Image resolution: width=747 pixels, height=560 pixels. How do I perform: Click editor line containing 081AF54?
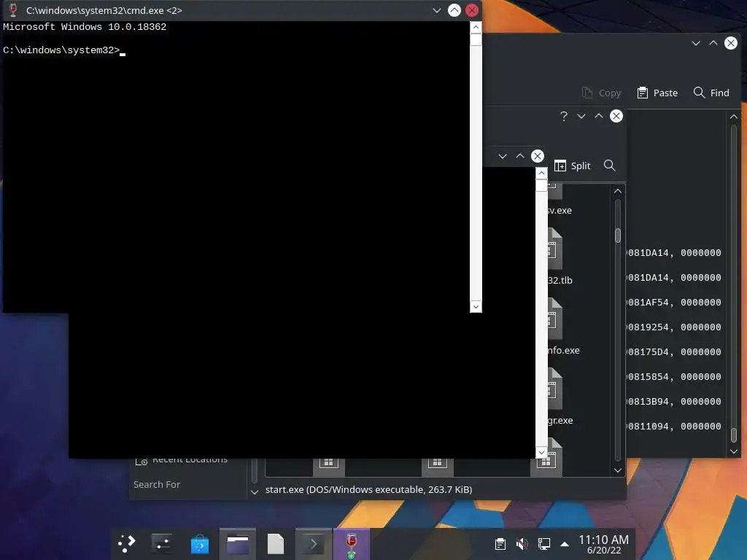(x=674, y=303)
